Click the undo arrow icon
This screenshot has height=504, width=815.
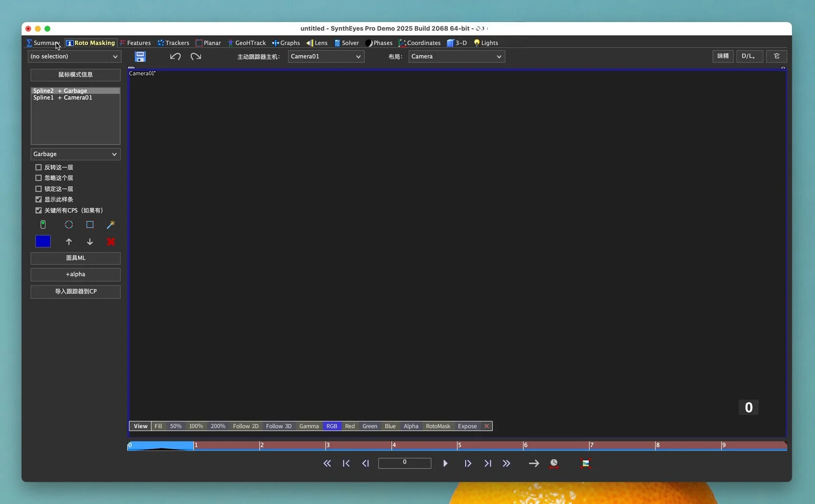click(175, 56)
